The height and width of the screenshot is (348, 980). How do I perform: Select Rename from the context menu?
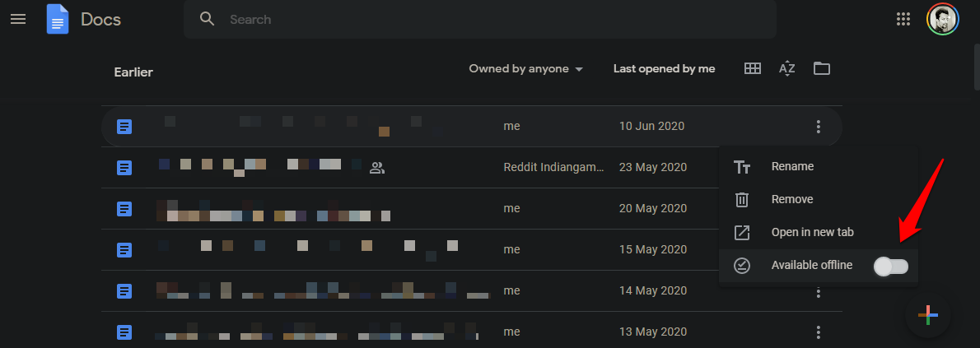coord(818,167)
